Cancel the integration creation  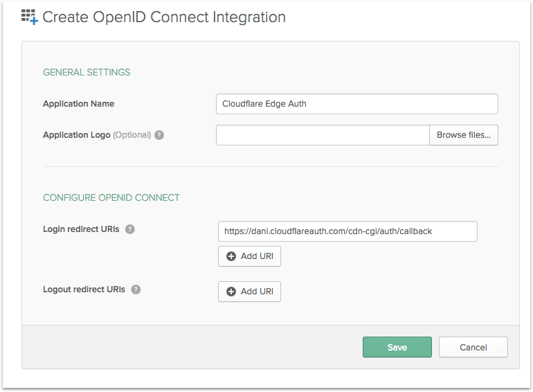coord(473,347)
